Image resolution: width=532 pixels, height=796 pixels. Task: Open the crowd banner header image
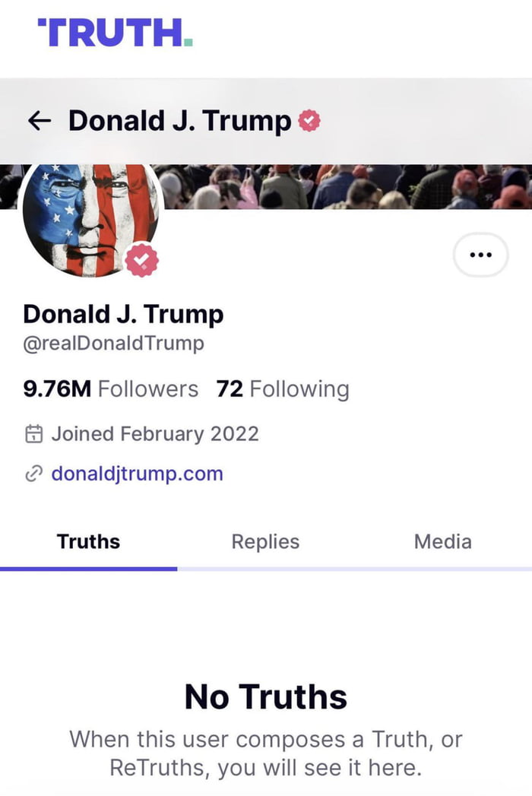coord(342,186)
